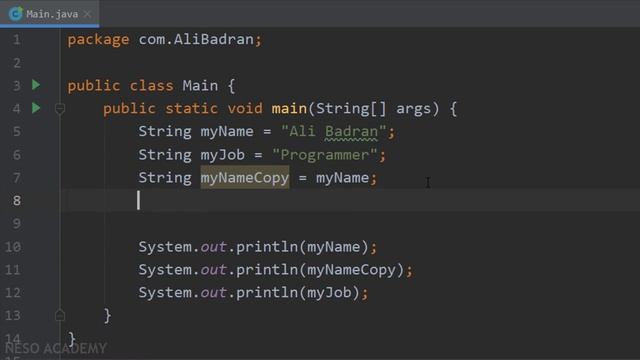Click the args parameter in main signature
640x360 pixels.
click(413, 109)
